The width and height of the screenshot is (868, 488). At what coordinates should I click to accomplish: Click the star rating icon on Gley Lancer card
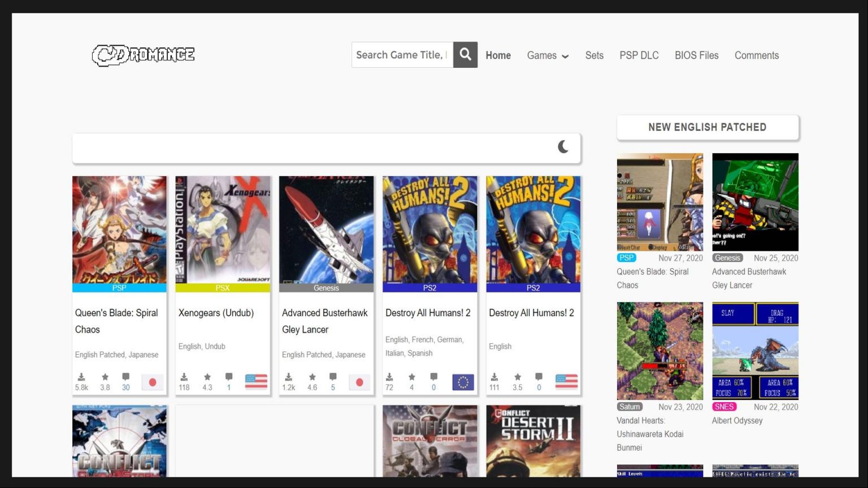pyautogui.click(x=312, y=377)
